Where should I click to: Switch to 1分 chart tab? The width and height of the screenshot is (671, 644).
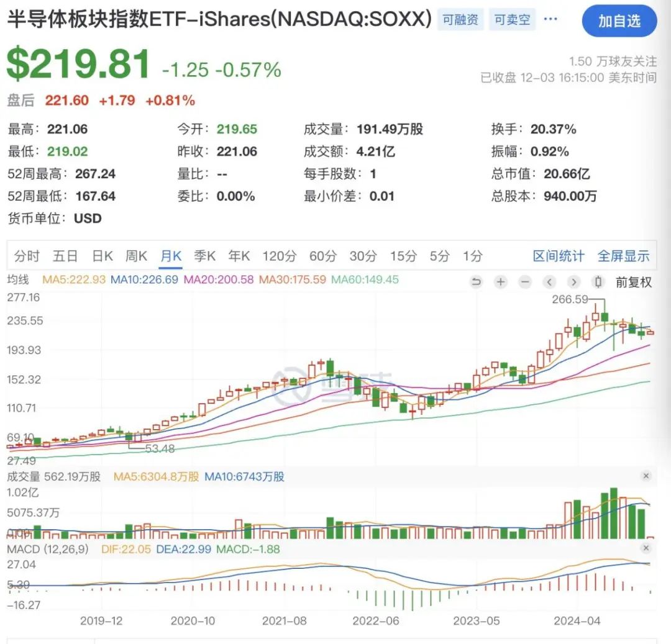[x=473, y=256]
